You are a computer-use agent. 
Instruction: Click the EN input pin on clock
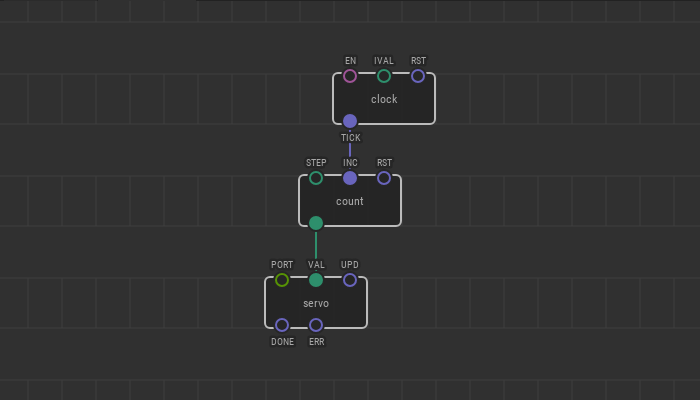point(350,76)
